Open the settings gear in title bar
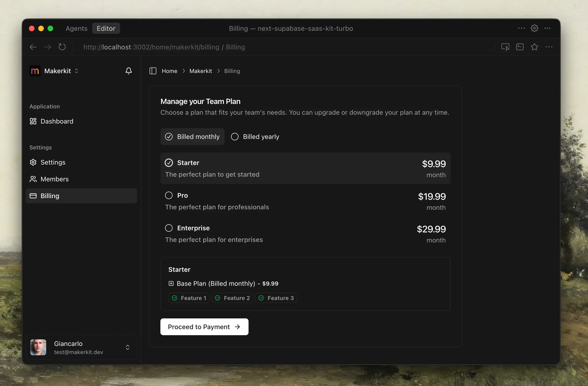Image resolution: width=588 pixels, height=386 pixels. click(534, 28)
